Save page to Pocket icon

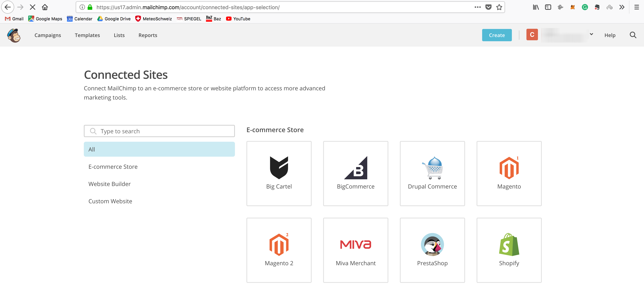pyautogui.click(x=488, y=7)
